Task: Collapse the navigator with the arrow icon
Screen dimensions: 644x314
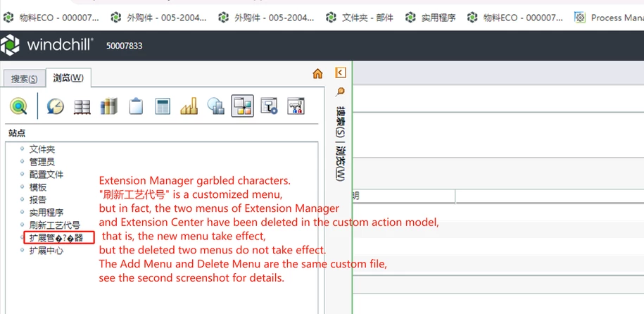Action: pos(341,73)
